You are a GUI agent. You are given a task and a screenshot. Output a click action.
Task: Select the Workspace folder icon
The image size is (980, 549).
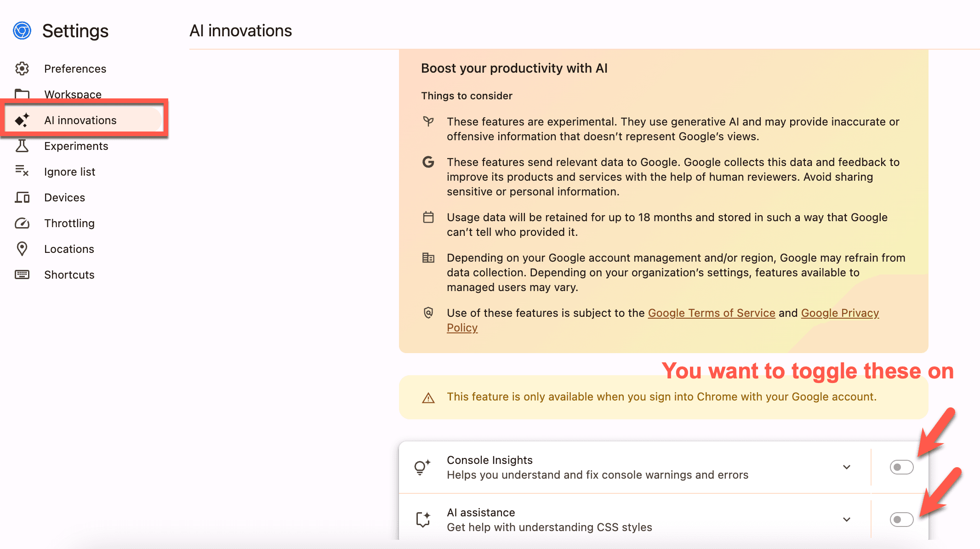(22, 94)
